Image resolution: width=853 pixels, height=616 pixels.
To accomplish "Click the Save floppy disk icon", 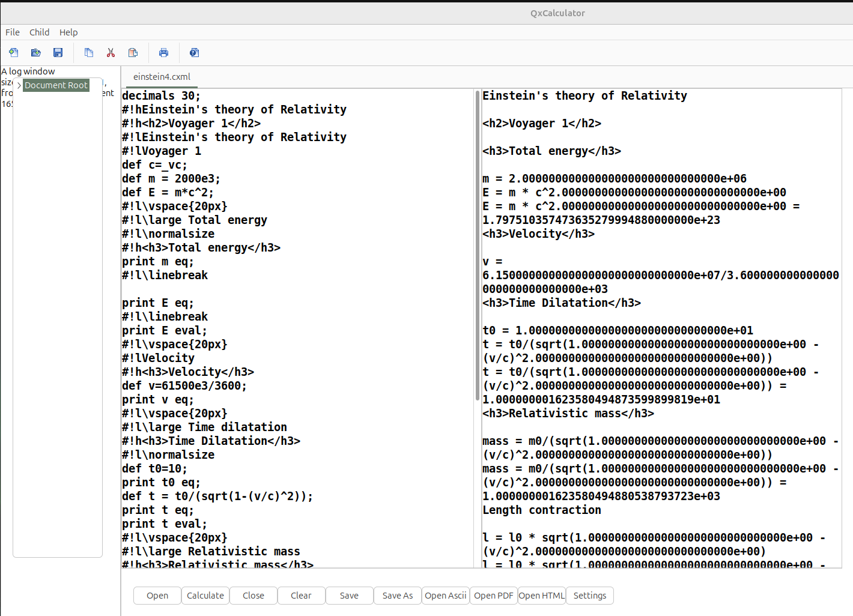I will (x=58, y=53).
